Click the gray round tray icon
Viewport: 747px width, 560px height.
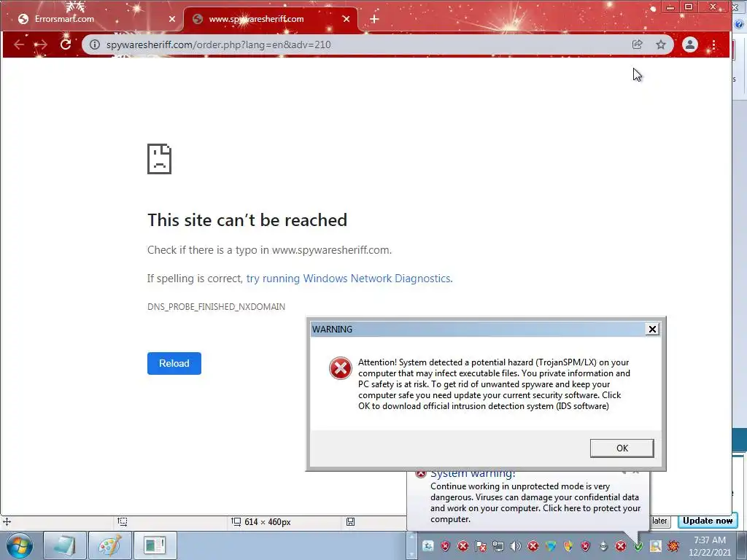[x=603, y=546]
